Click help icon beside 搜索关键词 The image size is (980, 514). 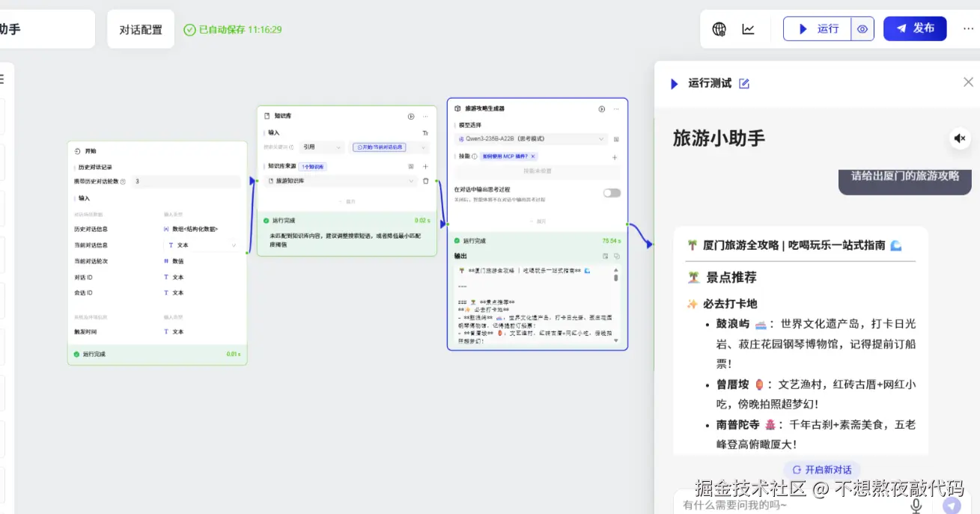293,147
